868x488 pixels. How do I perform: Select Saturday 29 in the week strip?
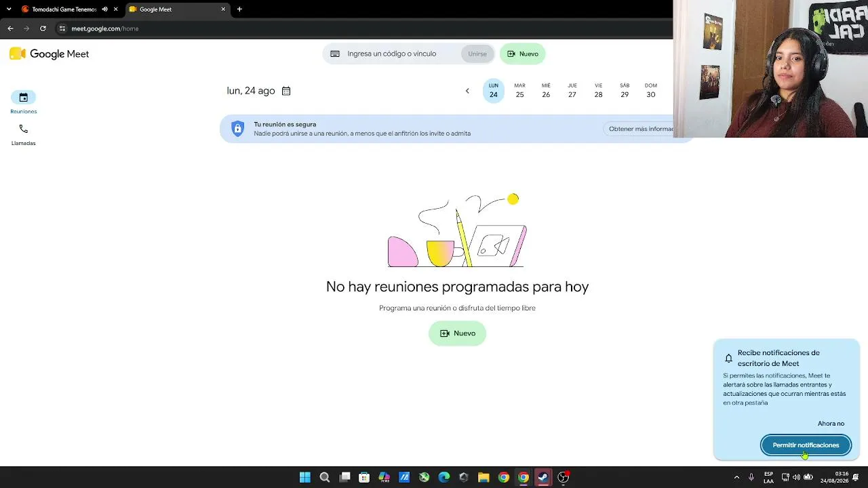click(x=625, y=91)
